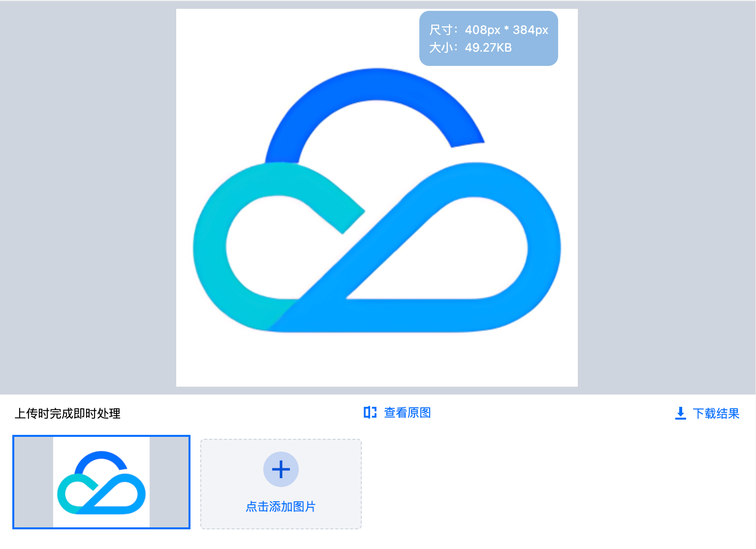Click the 上传时完成即时处理 heading
Image resolution: width=756 pixels, height=549 pixels.
(67, 413)
